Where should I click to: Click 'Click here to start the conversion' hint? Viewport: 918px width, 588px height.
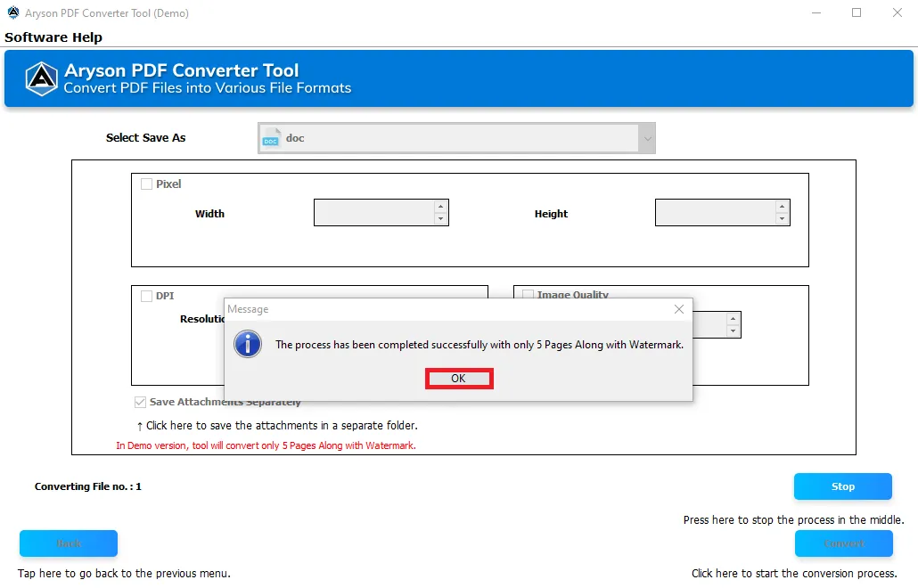[x=794, y=574]
